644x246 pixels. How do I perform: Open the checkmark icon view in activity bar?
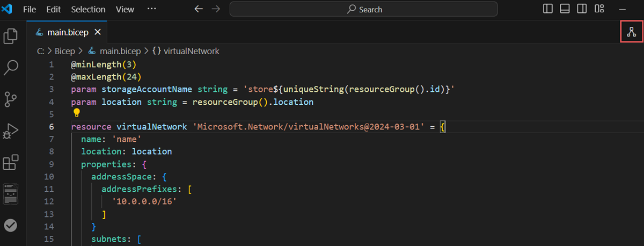coord(11,225)
